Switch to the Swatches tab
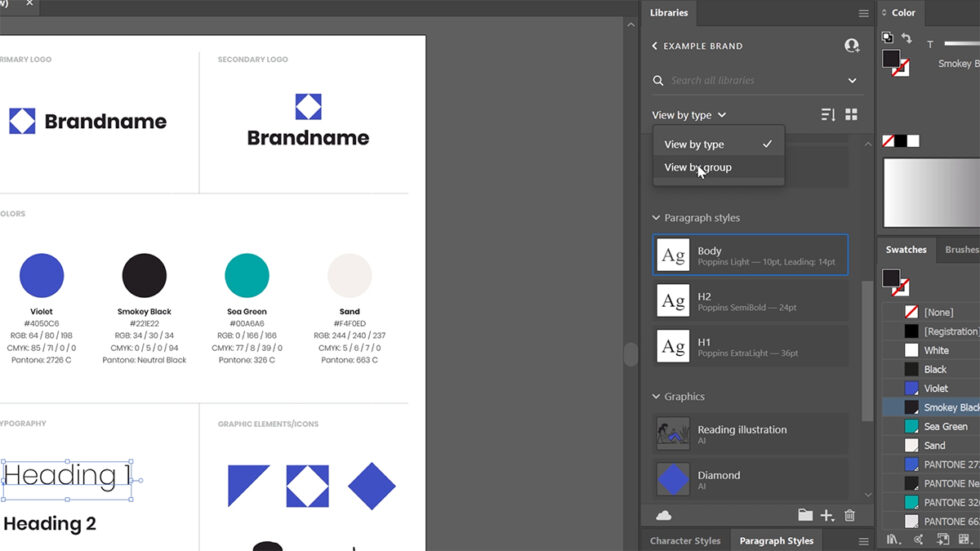 [906, 249]
